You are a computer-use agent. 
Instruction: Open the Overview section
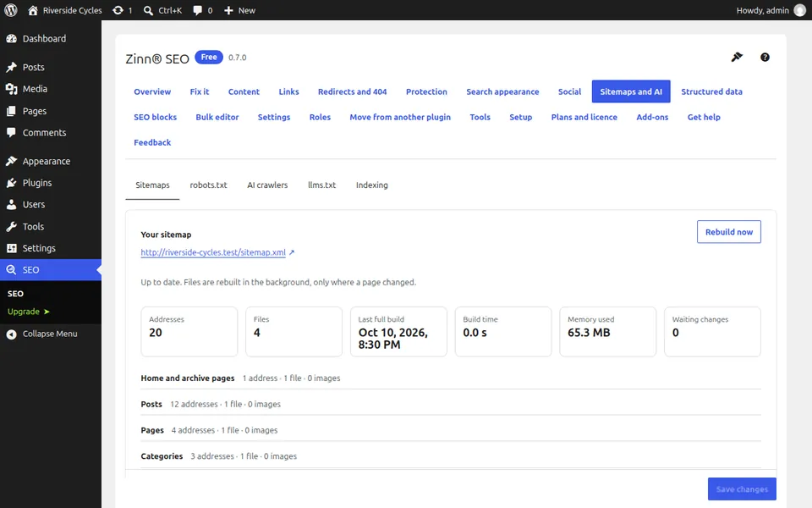(x=152, y=91)
